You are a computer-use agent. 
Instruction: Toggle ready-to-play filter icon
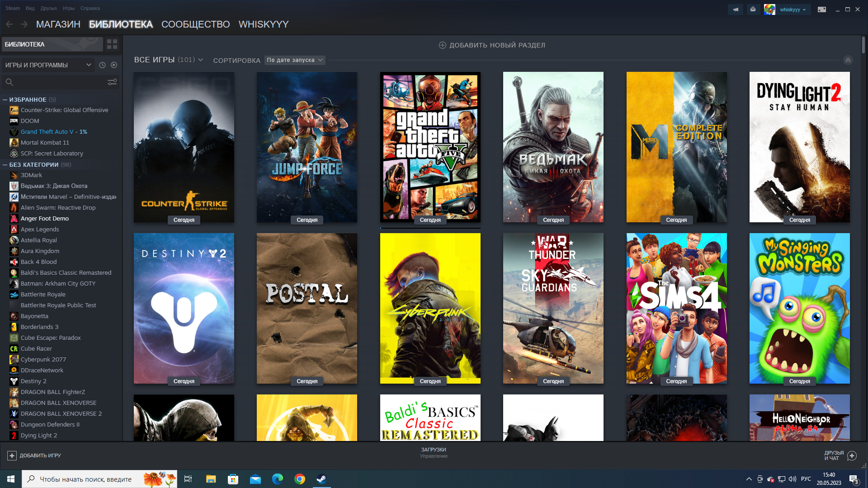[114, 65]
